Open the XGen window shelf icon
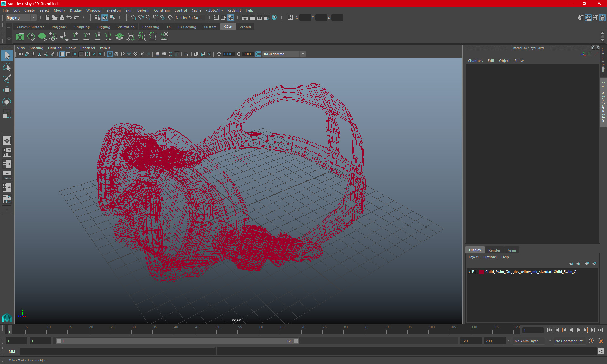607x364 pixels. coord(20,37)
